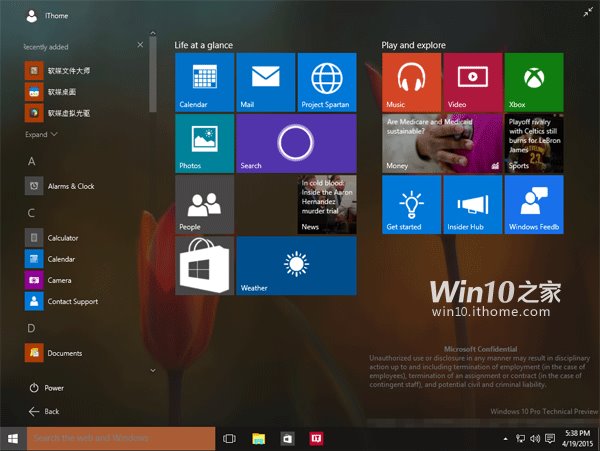Open Calendar from the app list
The height and width of the screenshot is (451, 600).
point(50,259)
